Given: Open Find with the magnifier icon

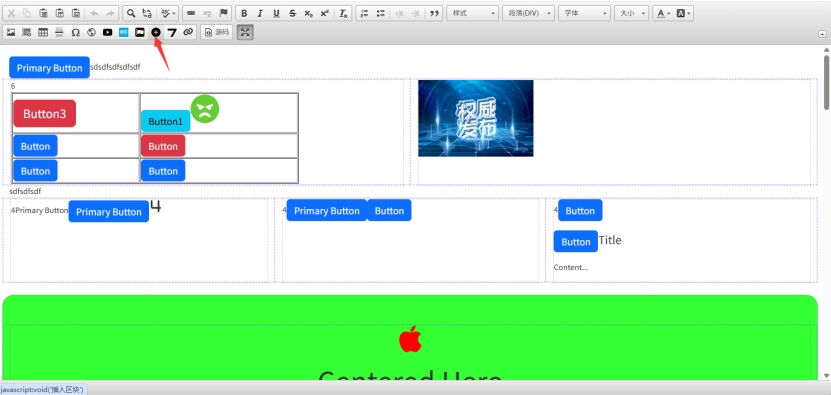Looking at the screenshot, I should 131,13.
